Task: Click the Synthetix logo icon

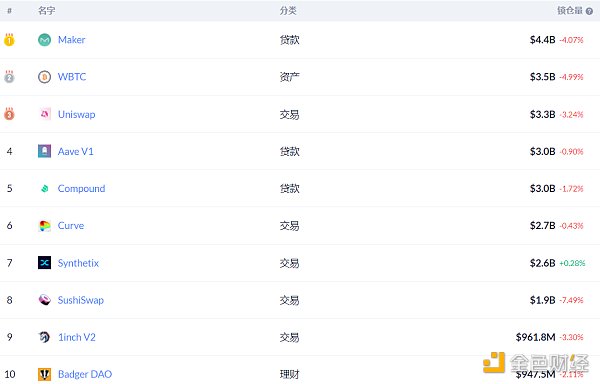Action: click(44, 263)
